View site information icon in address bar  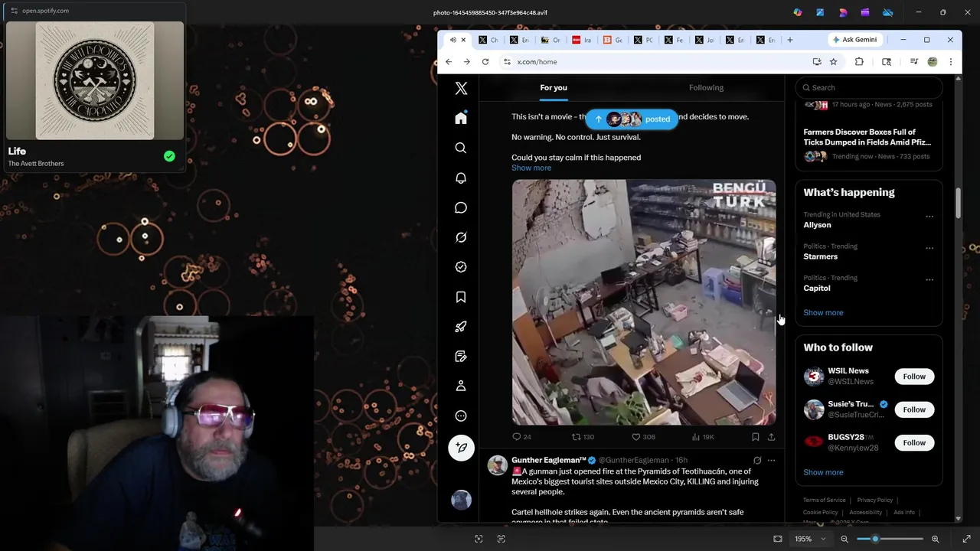[x=507, y=62]
